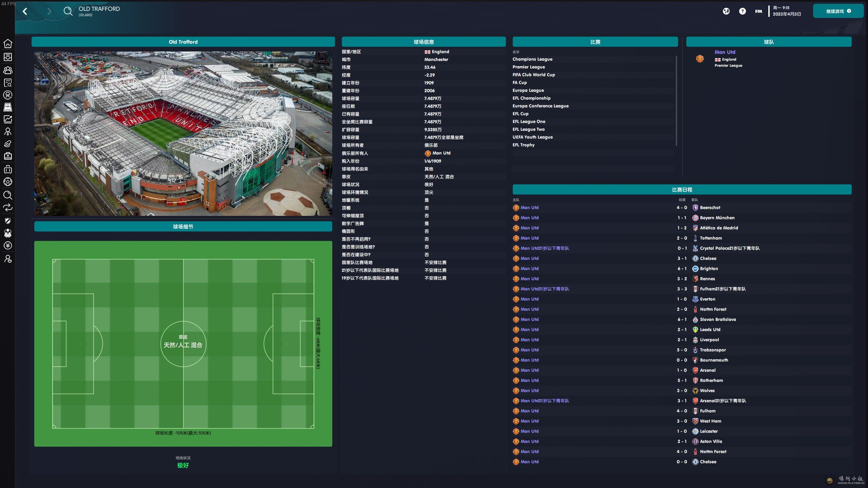Open the Inbox tray icon in sidebar
The height and width of the screenshot is (488, 868).
[x=8, y=57]
